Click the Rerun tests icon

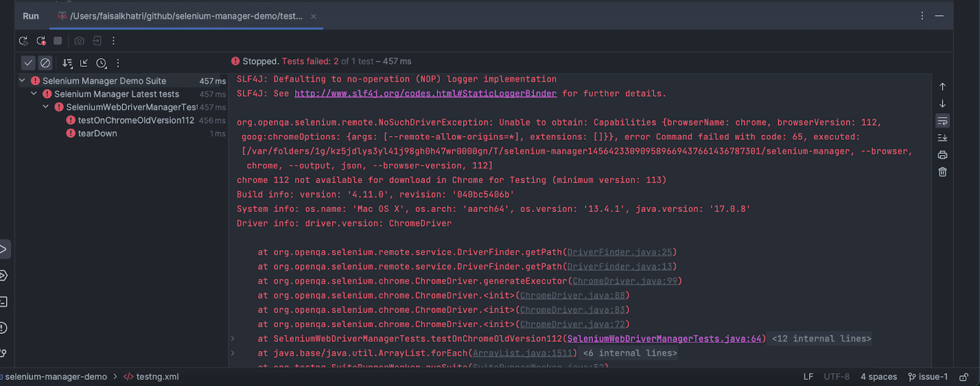click(x=23, y=41)
